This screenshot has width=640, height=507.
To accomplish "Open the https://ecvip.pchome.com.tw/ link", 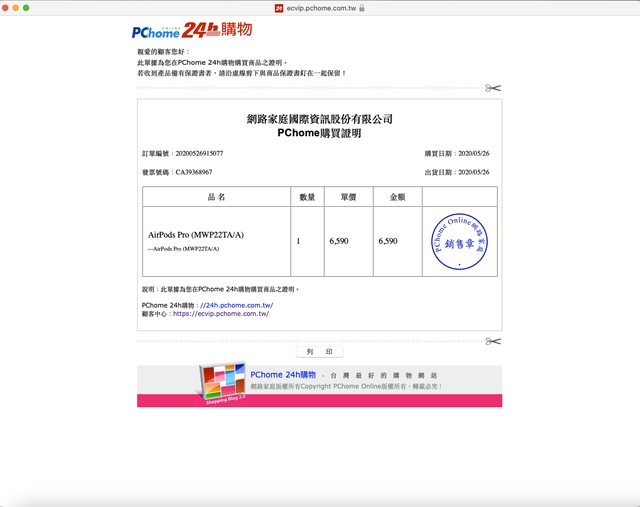I will [x=221, y=314].
